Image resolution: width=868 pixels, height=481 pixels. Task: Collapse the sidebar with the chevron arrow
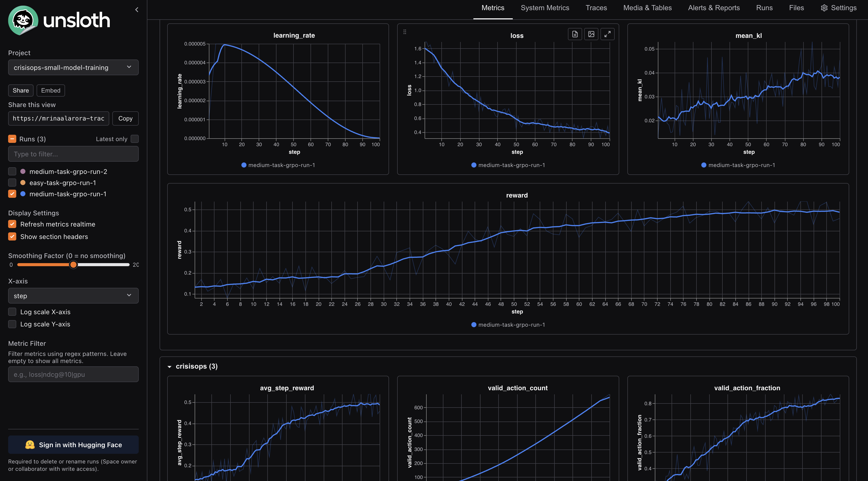click(137, 10)
